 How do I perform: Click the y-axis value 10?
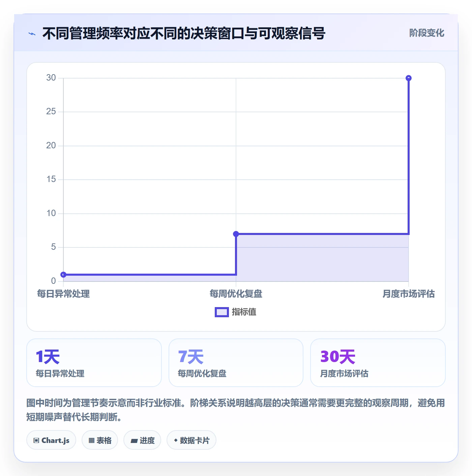(x=51, y=213)
